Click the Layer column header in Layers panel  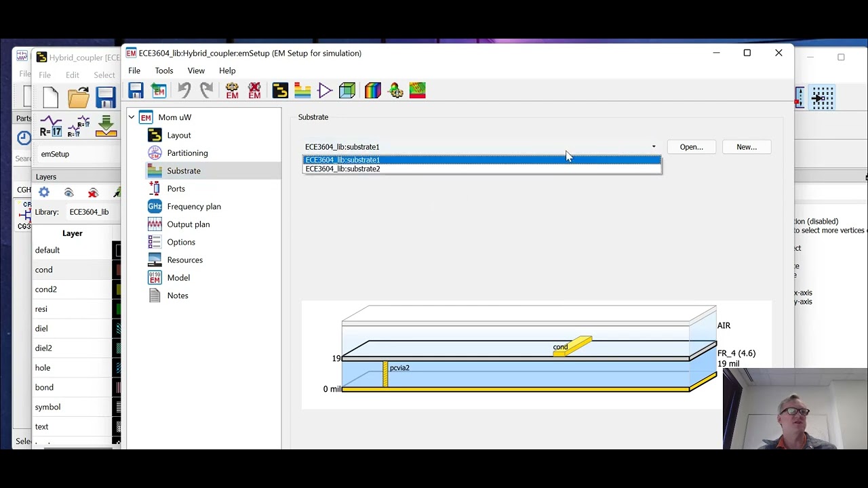[73, 233]
